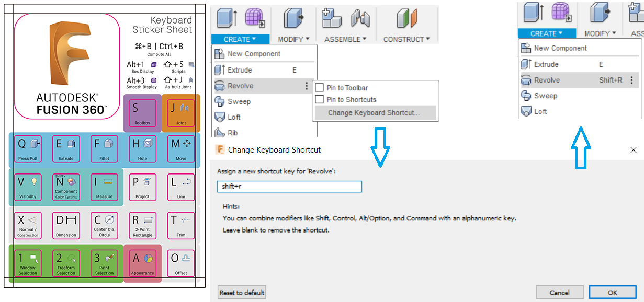This screenshot has height=302, width=644.
Task: Click the Dimension D key sticker
Action: 66,225
